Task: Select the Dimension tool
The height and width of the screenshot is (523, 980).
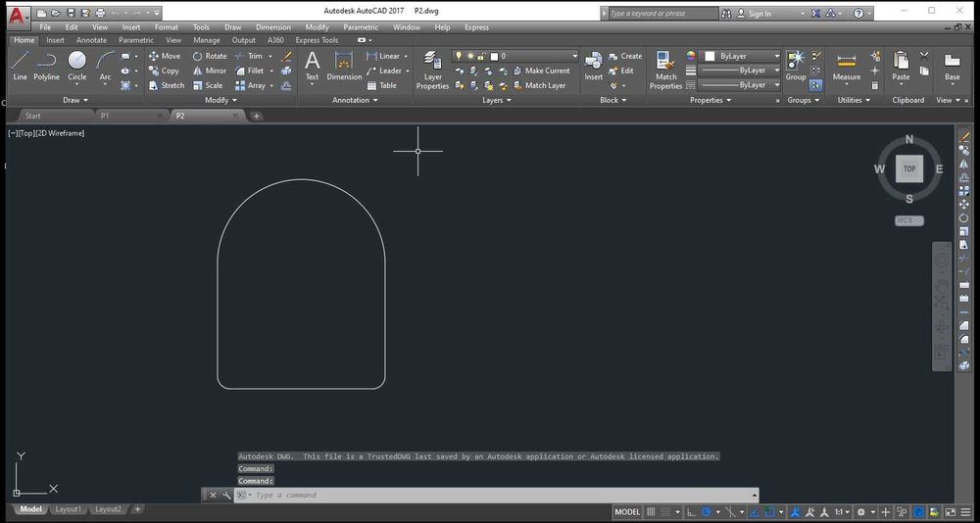Action: 344,67
